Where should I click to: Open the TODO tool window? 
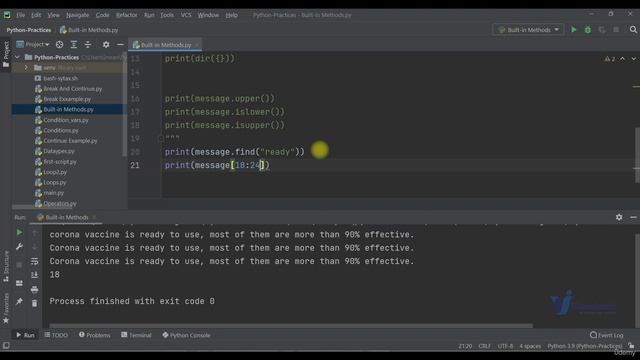coord(56,335)
